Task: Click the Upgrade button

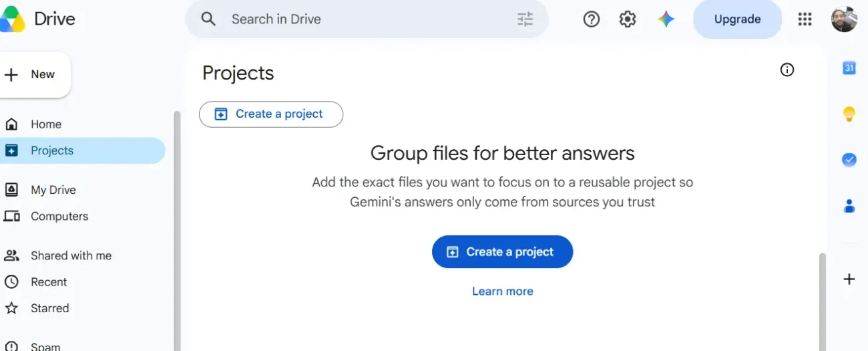Action: pos(737,19)
